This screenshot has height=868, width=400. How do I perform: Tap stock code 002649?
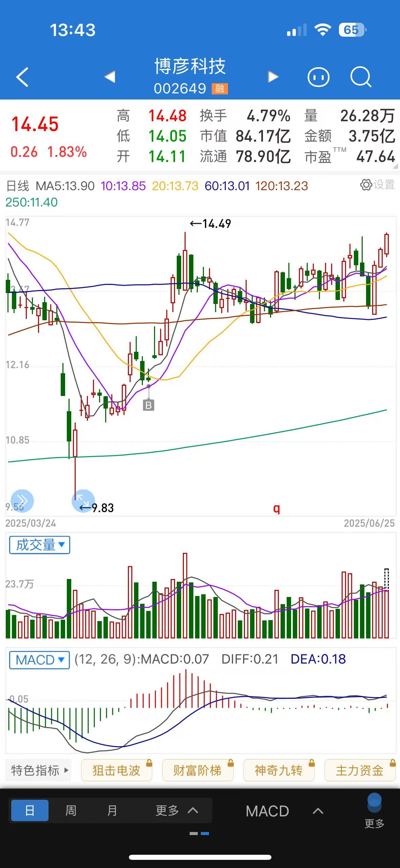[x=180, y=89]
